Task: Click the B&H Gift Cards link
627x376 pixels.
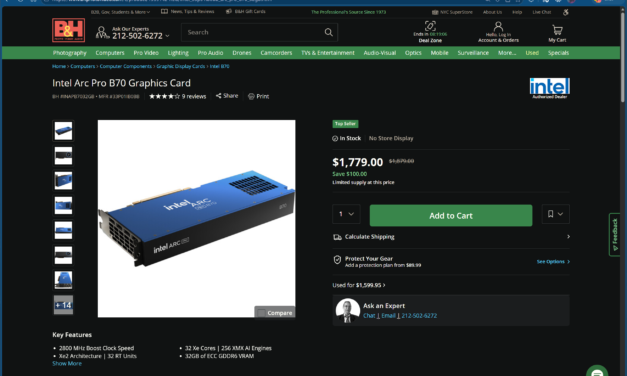Action: pyautogui.click(x=246, y=12)
